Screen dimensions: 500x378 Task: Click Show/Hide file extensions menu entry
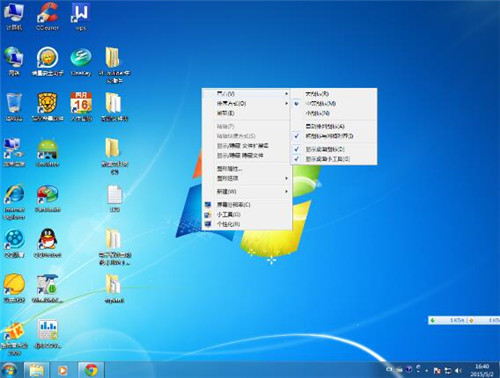(247, 146)
